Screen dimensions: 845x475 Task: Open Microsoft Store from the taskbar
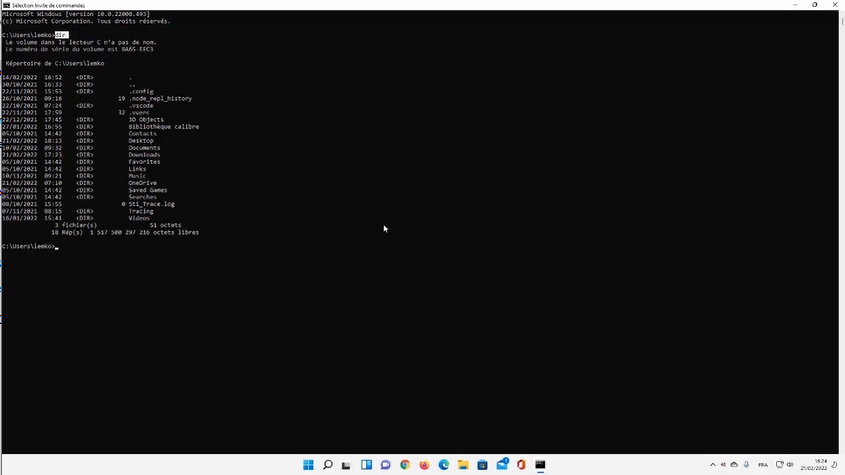(x=482, y=465)
